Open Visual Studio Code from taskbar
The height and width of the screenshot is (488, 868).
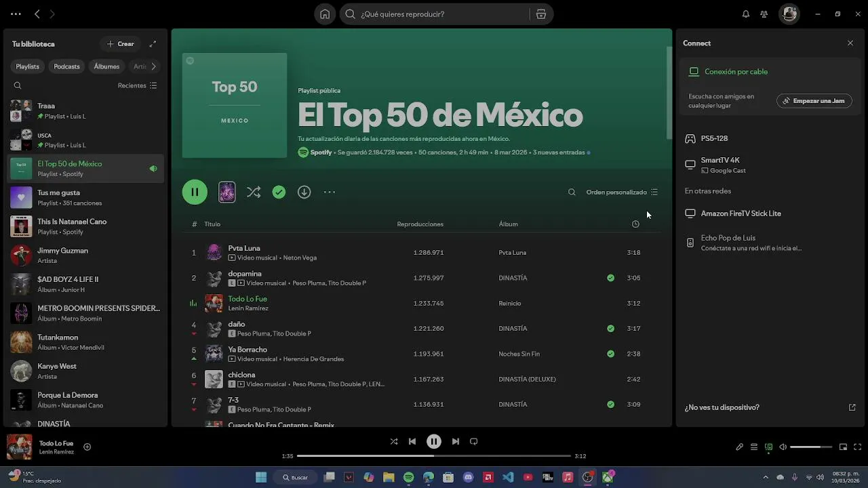pyautogui.click(x=508, y=477)
